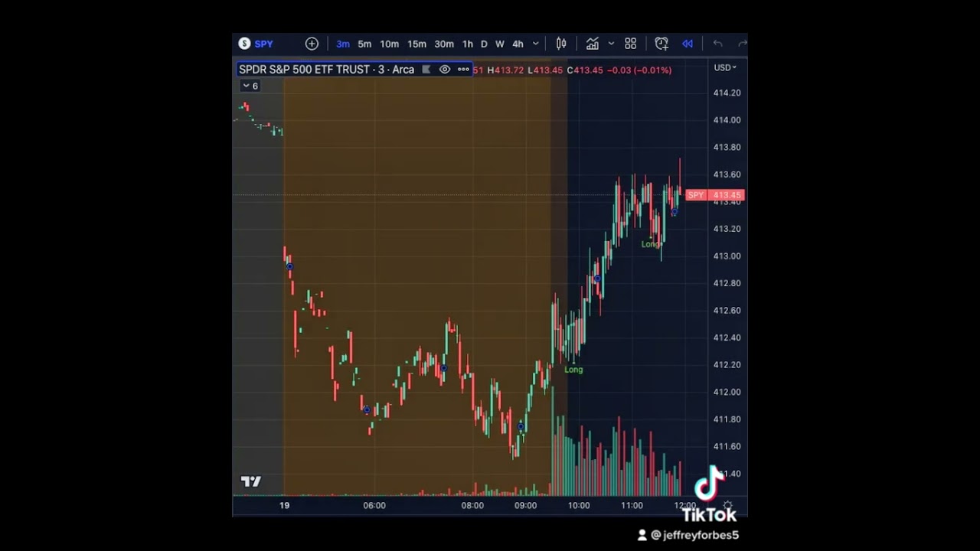980x551 pixels.
Task: Switch chart to Daily (D) interval
Action: 484,44
